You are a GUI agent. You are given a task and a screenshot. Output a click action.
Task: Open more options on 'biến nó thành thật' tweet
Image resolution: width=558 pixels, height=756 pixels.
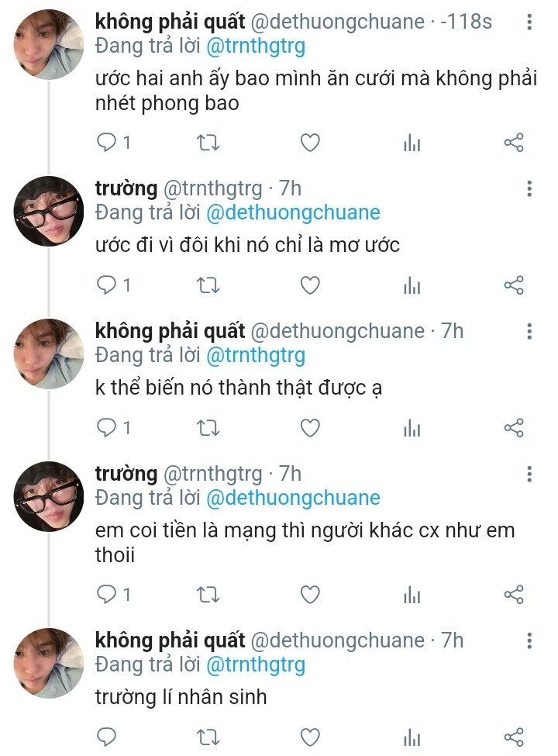(x=529, y=332)
